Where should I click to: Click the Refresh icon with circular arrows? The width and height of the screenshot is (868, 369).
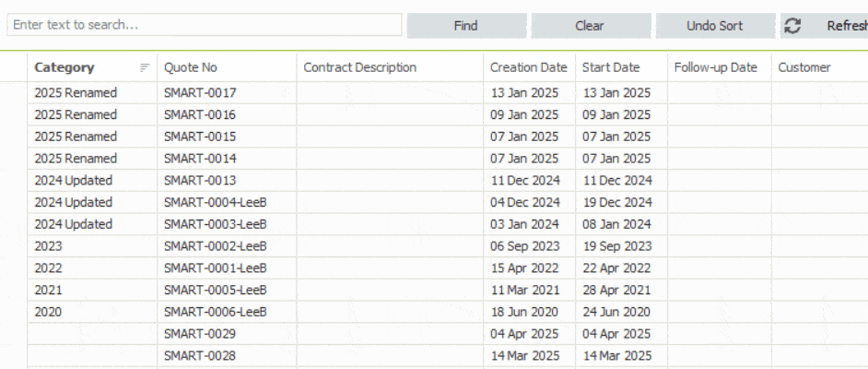point(792,26)
